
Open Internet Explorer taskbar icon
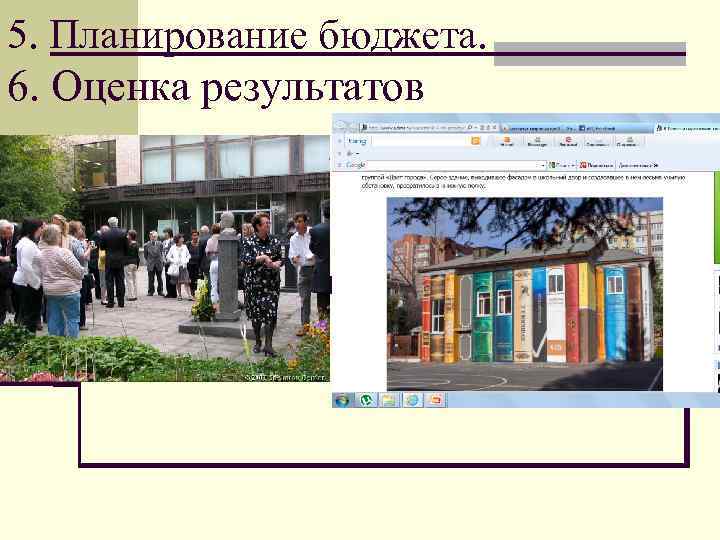click(412, 400)
